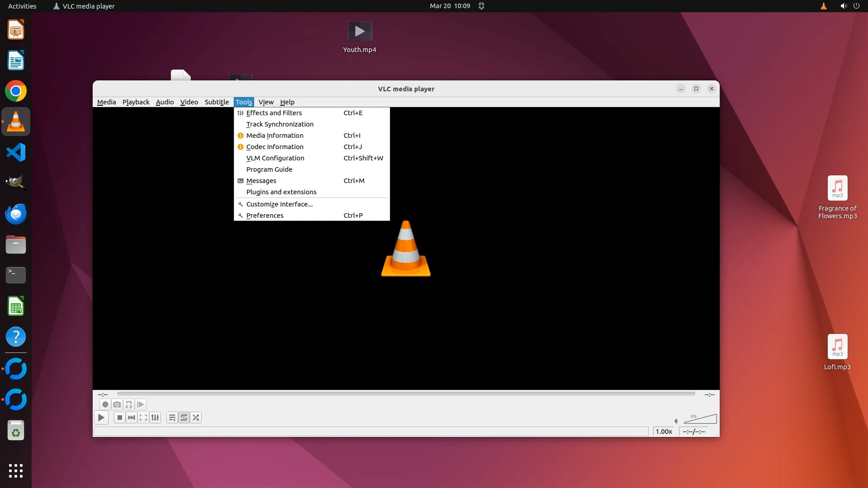The width and height of the screenshot is (868, 488).
Task: Open Preferences from Tools menu
Action: coord(265,216)
